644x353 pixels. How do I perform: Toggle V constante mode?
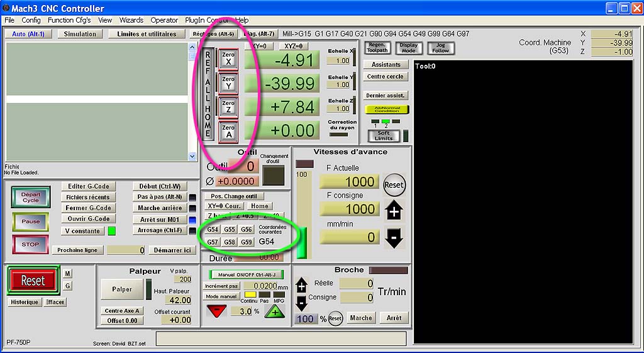(83, 231)
